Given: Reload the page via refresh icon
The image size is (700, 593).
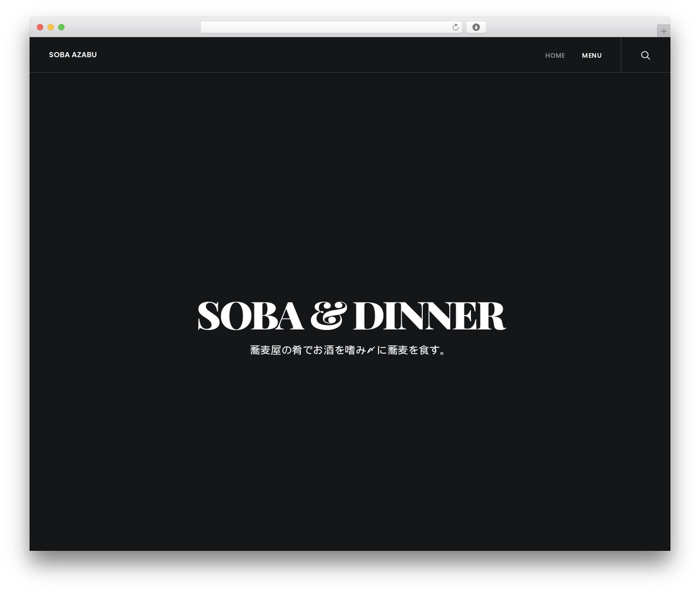Looking at the screenshot, I should point(456,27).
